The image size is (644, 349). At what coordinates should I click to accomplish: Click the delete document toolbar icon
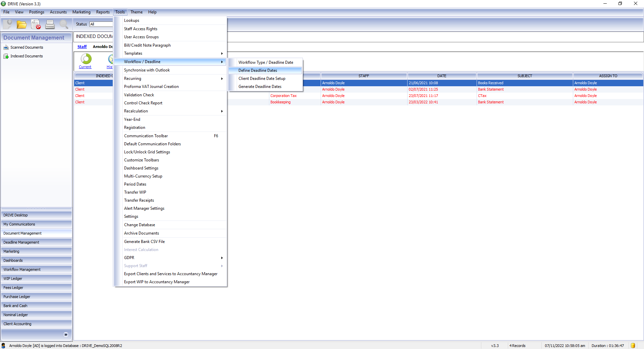(36, 24)
